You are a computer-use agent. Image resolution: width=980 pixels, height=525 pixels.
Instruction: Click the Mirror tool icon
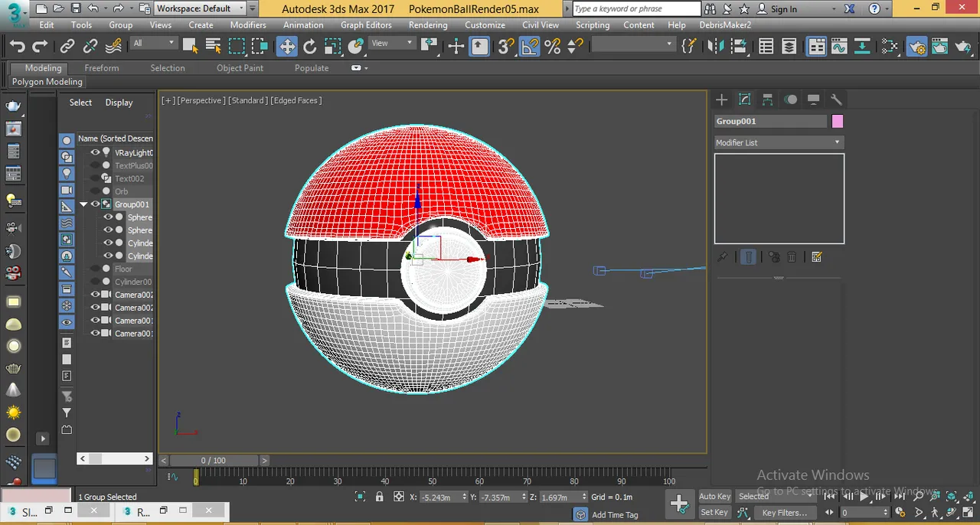(x=716, y=47)
